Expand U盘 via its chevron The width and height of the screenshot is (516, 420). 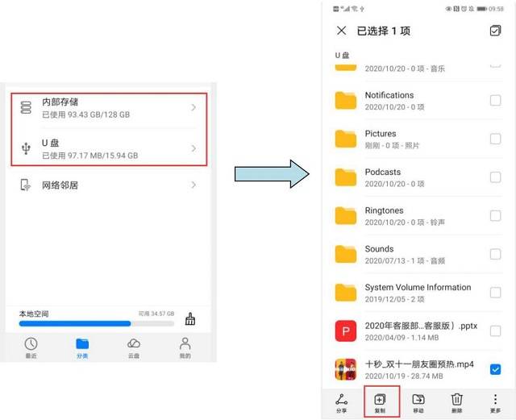coord(193,148)
